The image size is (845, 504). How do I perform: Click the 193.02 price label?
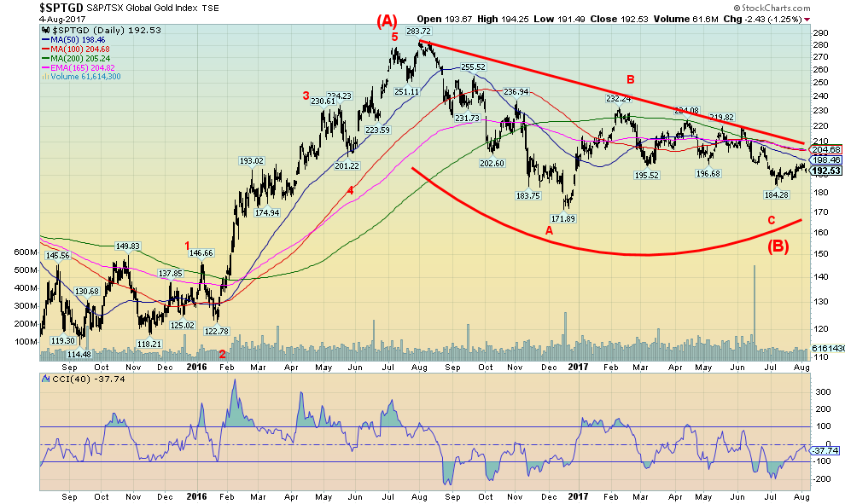[252, 160]
